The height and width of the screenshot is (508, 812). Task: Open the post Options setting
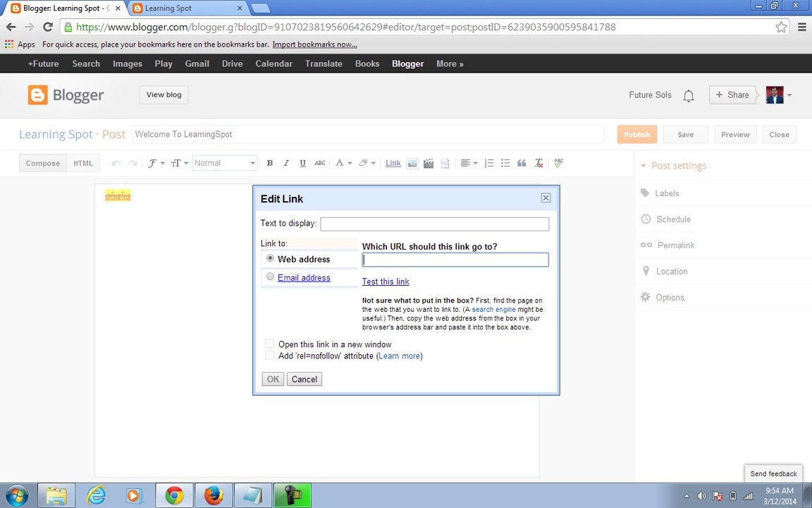[663, 298]
